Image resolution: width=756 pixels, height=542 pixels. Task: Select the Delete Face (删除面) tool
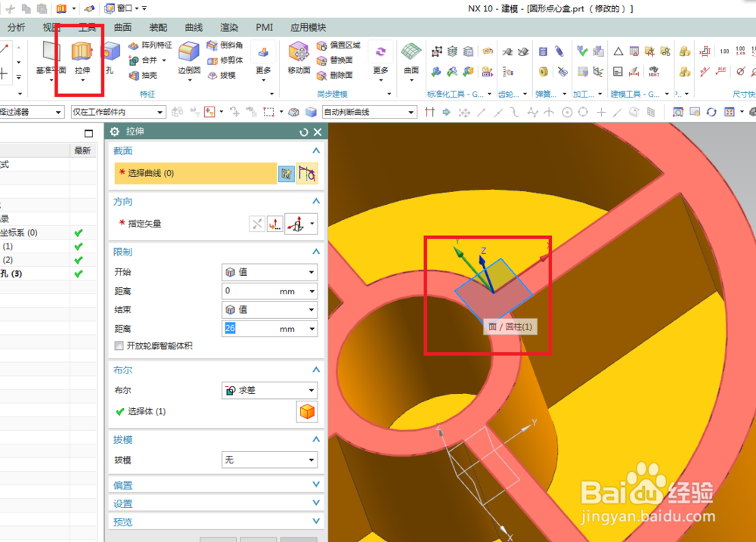click(x=335, y=76)
